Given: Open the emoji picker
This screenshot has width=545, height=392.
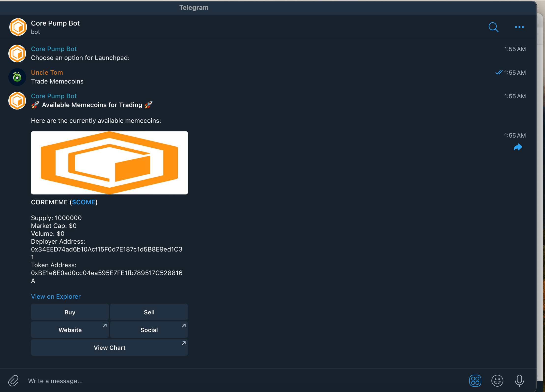Looking at the screenshot, I should (x=497, y=380).
